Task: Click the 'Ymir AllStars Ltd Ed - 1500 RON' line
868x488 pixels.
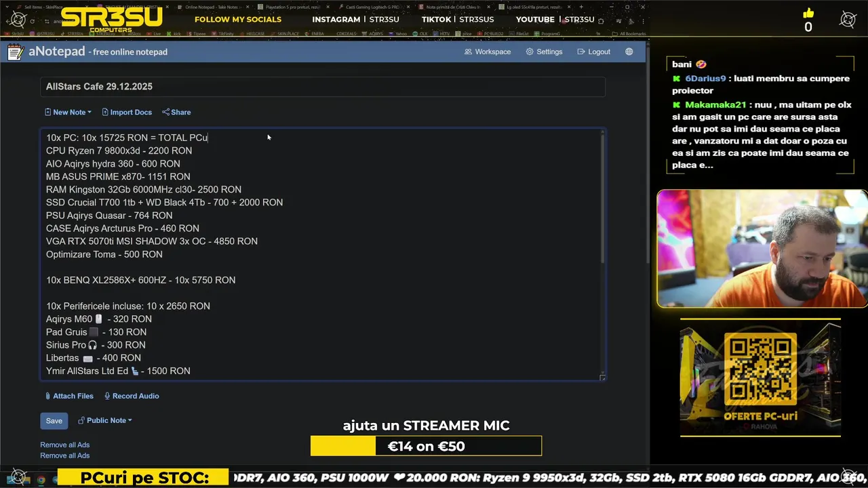Action: [118, 371]
